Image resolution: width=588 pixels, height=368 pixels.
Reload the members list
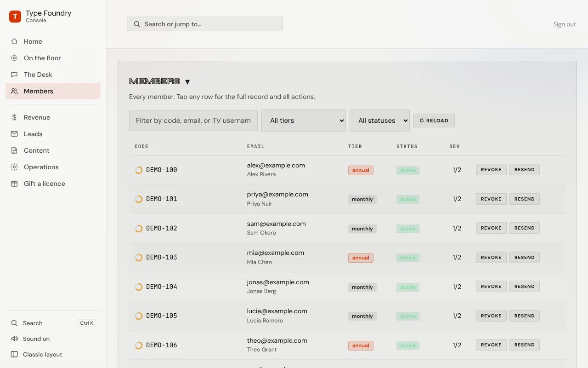pos(434,121)
